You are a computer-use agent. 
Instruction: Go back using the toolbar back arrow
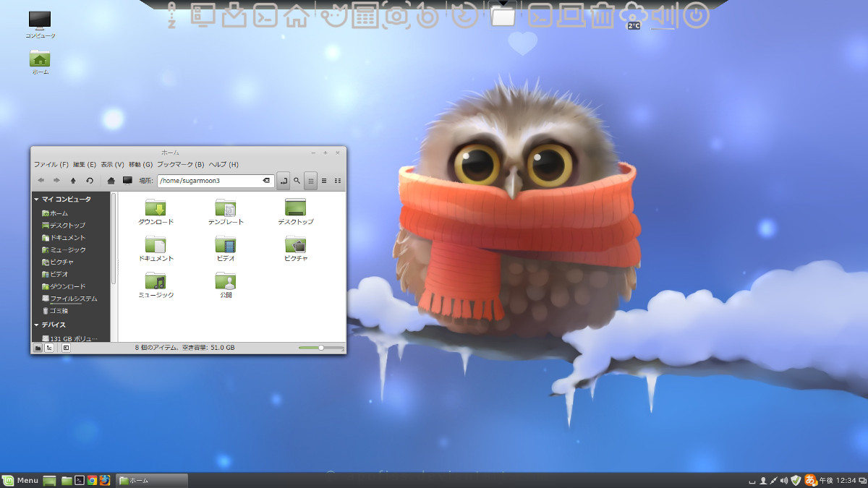pos(41,180)
